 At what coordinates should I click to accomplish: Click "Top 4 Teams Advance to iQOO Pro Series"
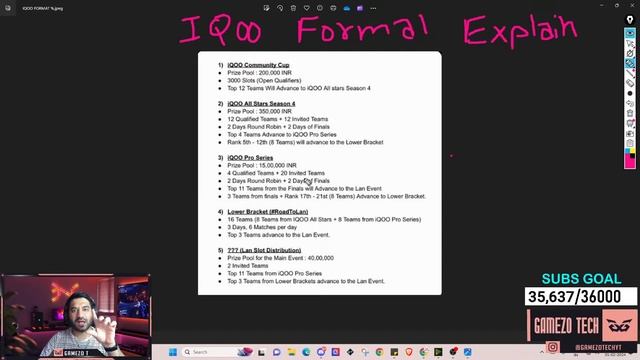(282, 135)
